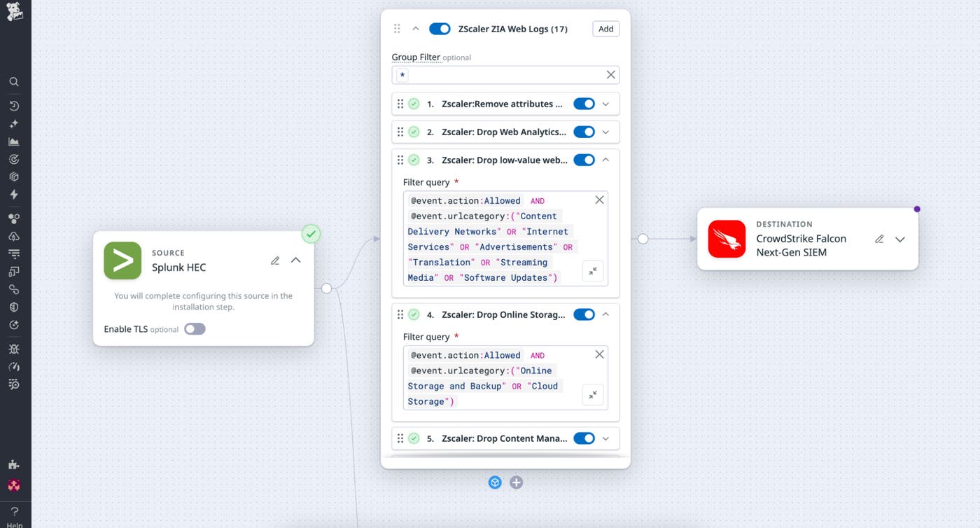Clear the processor 4 filter query

599,354
